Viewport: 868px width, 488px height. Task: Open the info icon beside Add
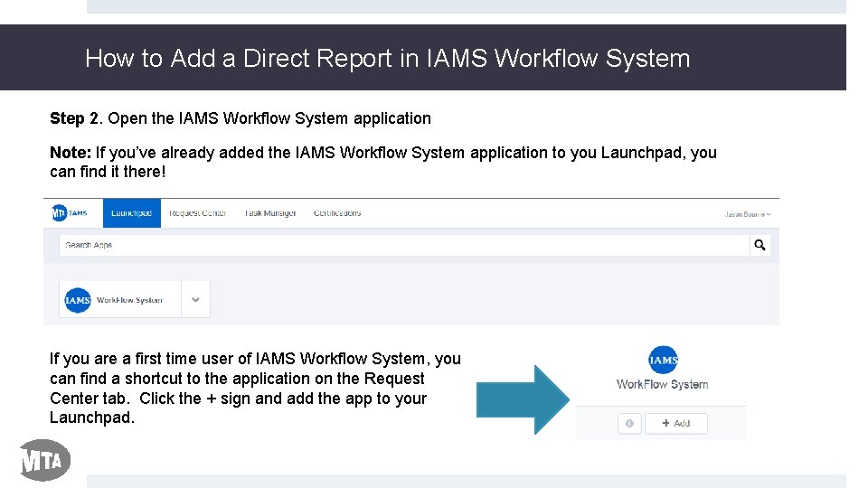[x=629, y=423]
